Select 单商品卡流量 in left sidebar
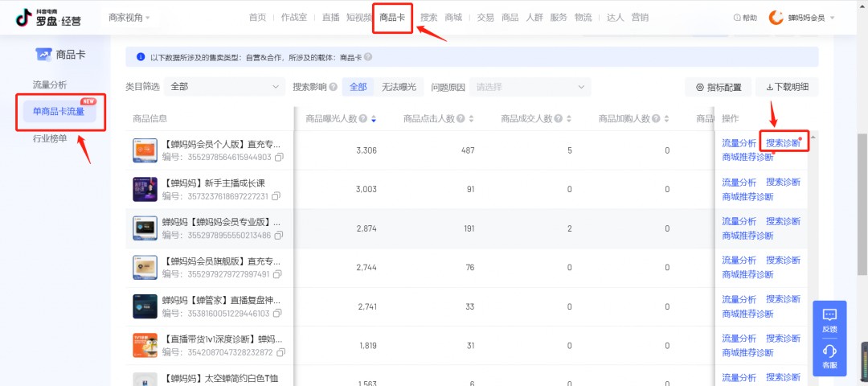Viewport: 868px width, 386px height. [59, 112]
